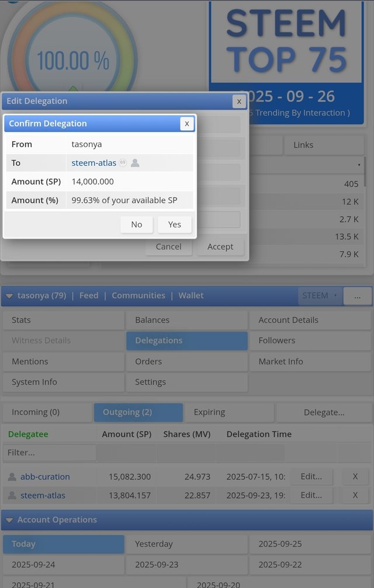The height and width of the screenshot is (588, 374).
Task: Open the Mentions tab
Action: [x=63, y=361]
